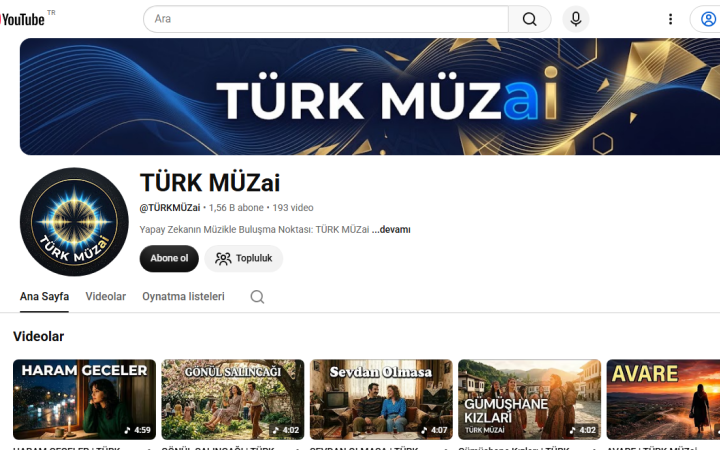Screen dimensions: 720x450
Task: Click the TÜRK MÜZai channel banner
Action: (370, 96)
